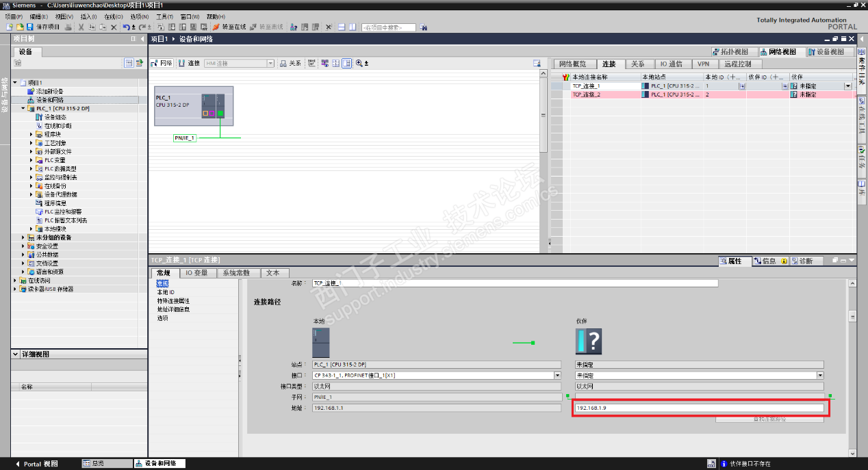Select 在线和诊断 in the project tree
The width and height of the screenshot is (868, 470).
58,126
